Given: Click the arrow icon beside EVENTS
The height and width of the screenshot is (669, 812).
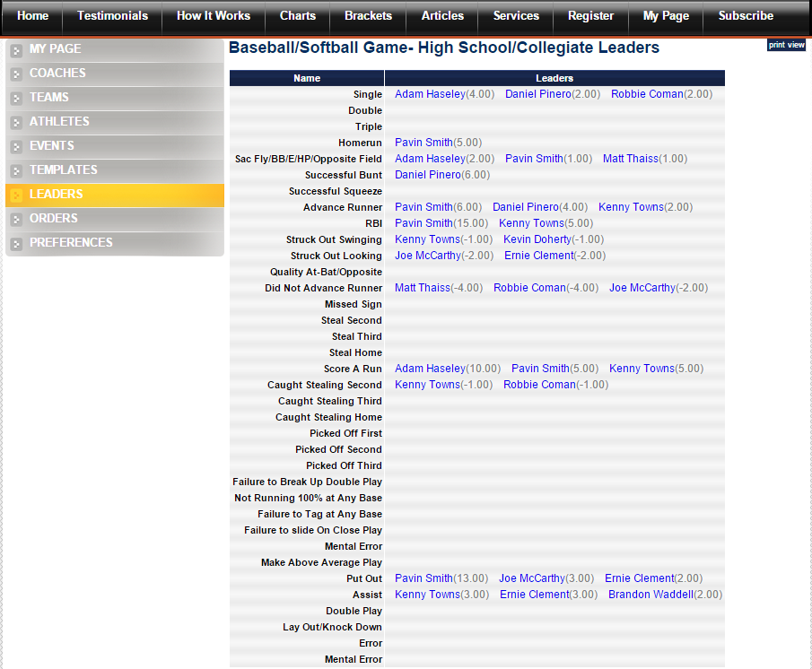Looking at the screenshot, I should [x=16, y=147].
